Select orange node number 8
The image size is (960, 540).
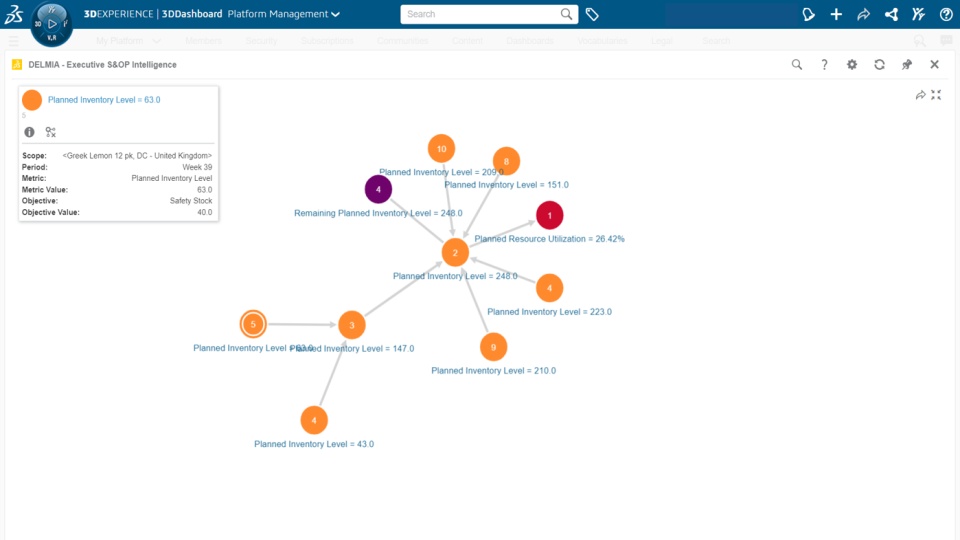pyautogui.click(x=506, y=161)
